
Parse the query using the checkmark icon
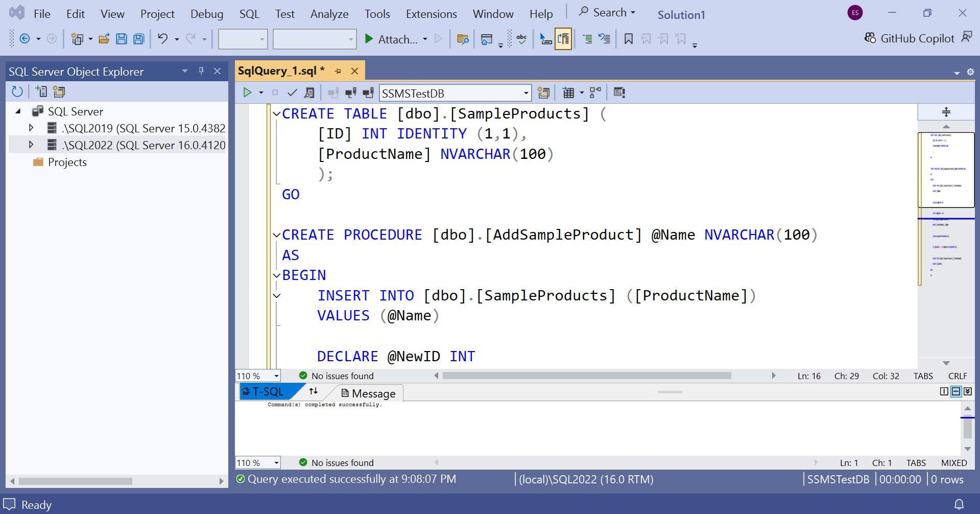292,92
